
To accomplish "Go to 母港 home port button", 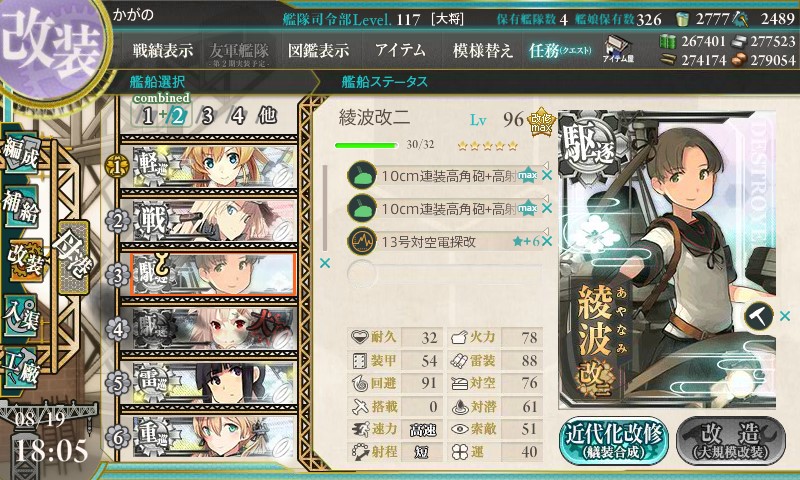I will [73, 258].
